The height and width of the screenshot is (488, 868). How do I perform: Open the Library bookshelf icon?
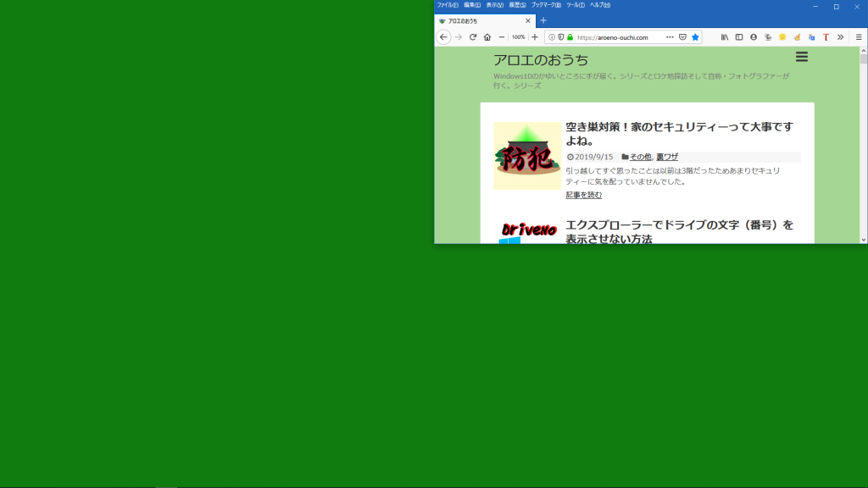tap(725, 37)
